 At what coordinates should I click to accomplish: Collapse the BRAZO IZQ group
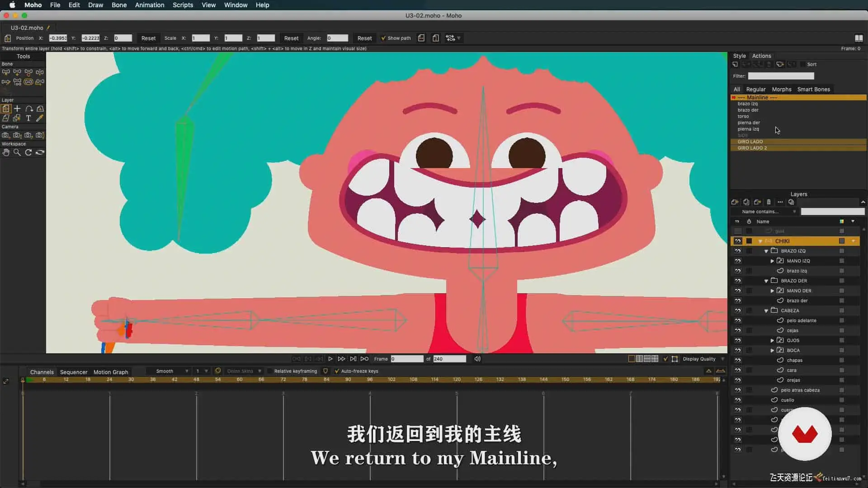766,251
